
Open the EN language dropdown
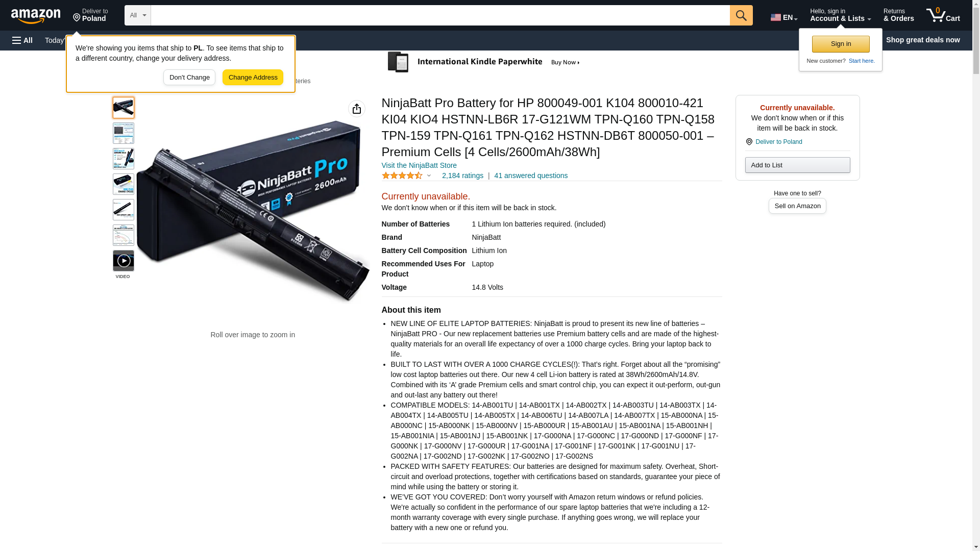(783, 17)
